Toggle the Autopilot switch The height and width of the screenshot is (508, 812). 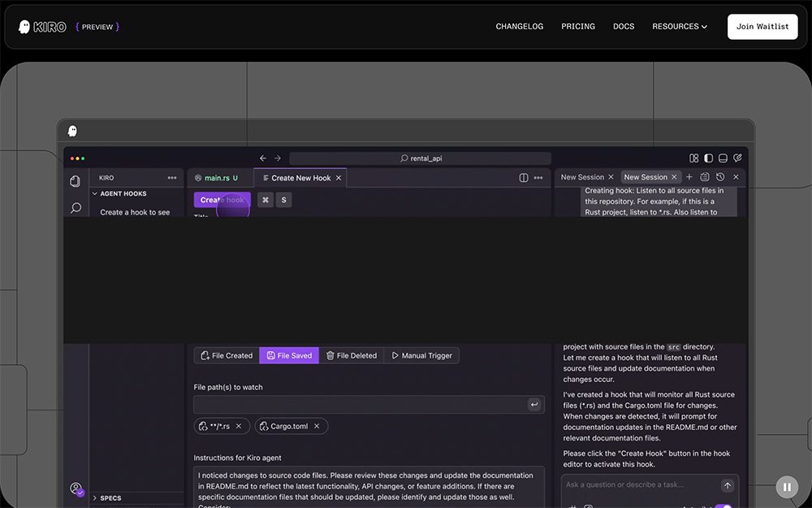pos(723,506)
